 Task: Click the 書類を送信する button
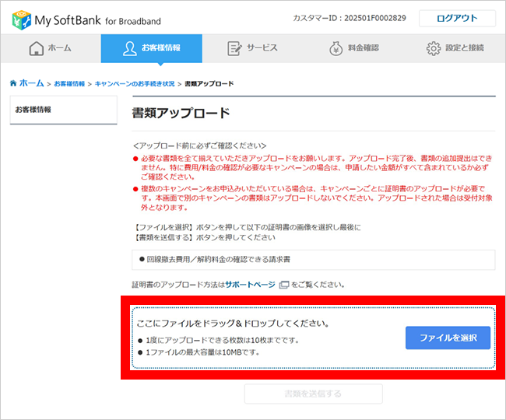tap(313, 394)
